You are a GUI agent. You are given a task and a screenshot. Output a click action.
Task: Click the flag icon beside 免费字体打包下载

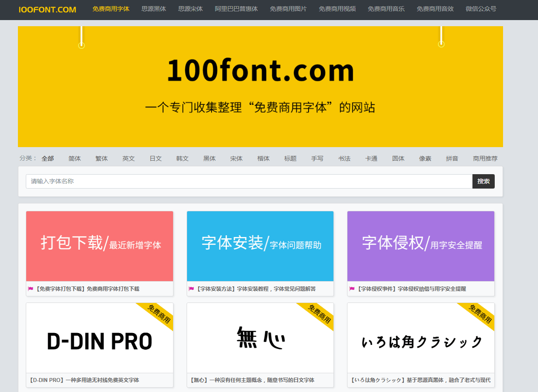[x=30, y=288]
